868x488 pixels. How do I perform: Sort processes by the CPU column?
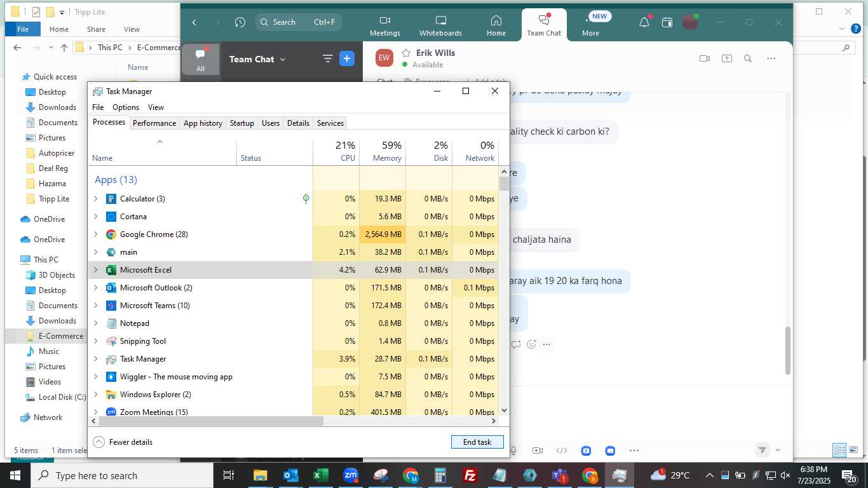336,151
